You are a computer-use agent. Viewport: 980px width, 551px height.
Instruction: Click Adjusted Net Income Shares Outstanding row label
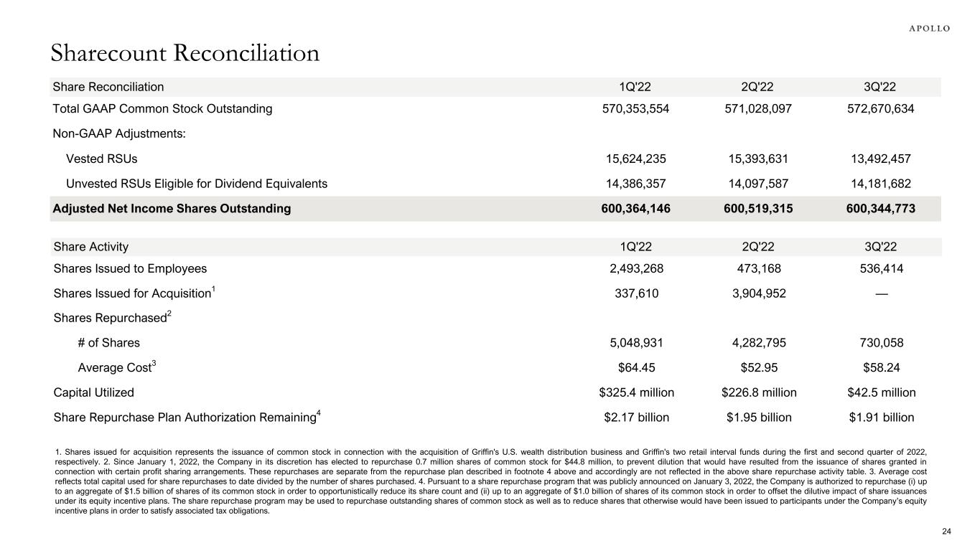point(172,209)
